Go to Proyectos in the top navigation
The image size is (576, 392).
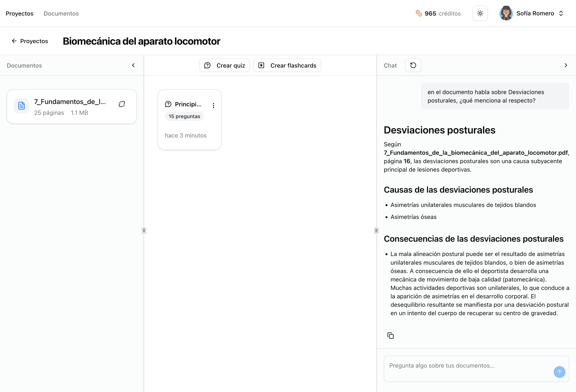click(19, 13)
